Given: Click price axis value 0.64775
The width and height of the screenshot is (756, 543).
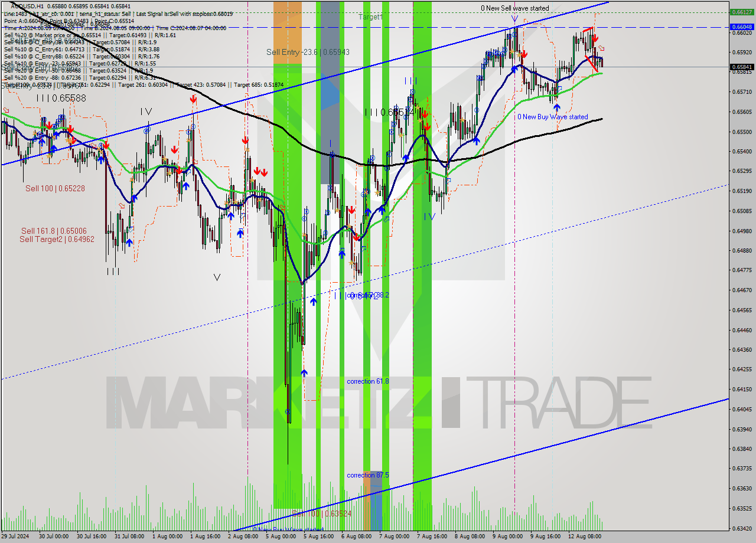Looking at the screenshot, I should click(x=741, y=270).
